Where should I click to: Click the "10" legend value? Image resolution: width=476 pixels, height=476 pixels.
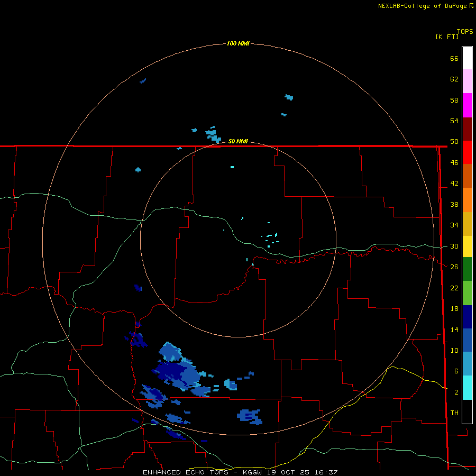(454, 351)
